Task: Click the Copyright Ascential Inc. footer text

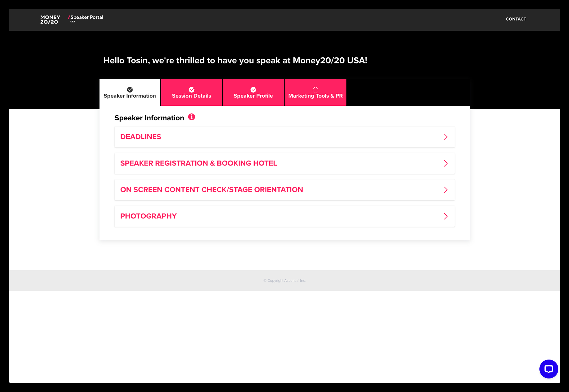Action: pyautogui.click(x=284, y=281)
